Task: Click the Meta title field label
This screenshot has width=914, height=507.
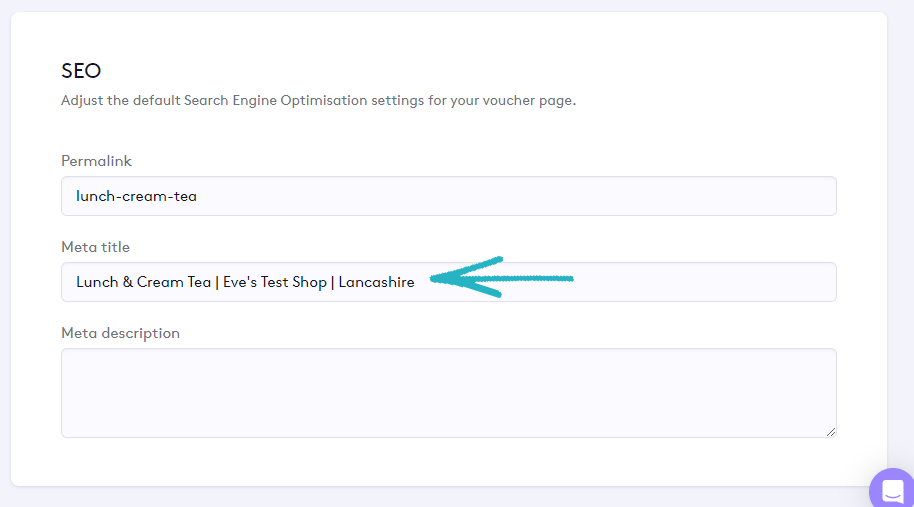Action: tap(95, 247)
